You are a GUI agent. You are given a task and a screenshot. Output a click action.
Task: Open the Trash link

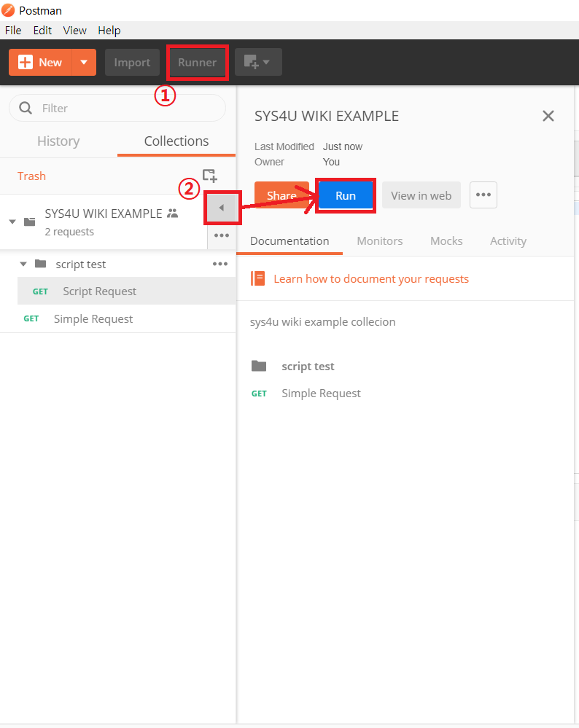click(x=31, y=176)
